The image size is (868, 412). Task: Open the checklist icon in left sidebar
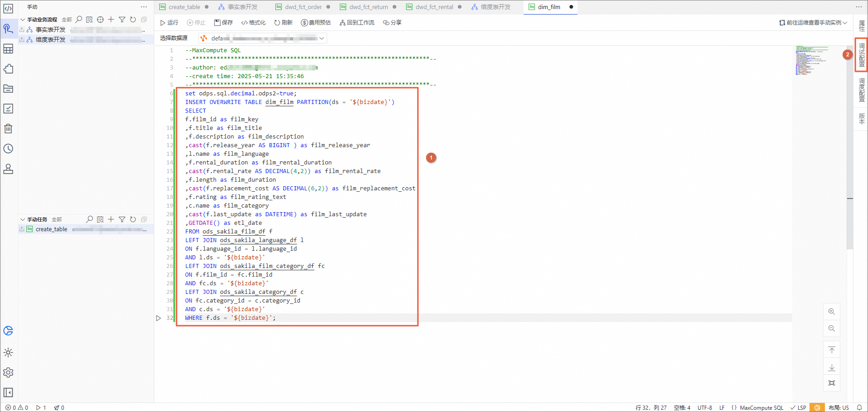click(8, 109)
